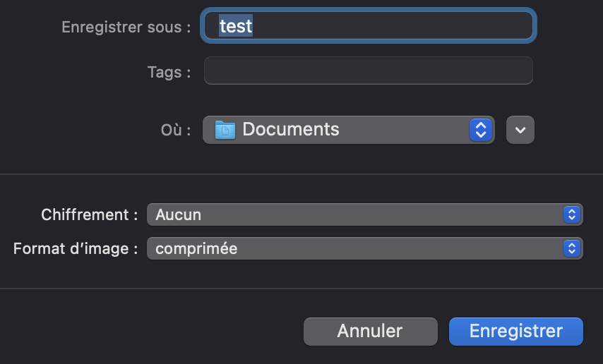Click the Enregistrer button
Image resolution: width=603 pixels, height=364 pixels.
(x=516, y=332)
